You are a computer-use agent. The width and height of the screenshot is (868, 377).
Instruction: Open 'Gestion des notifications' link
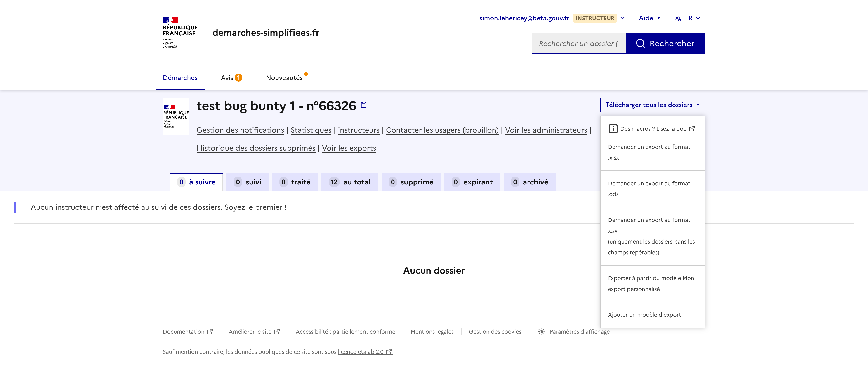click(x=240, y=130)
